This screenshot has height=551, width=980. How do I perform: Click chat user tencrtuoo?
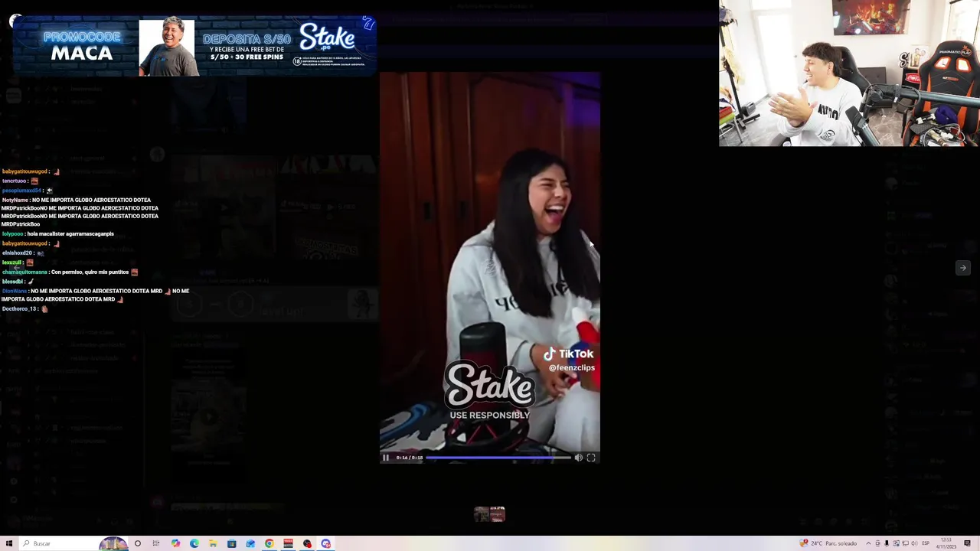(15, 181)
